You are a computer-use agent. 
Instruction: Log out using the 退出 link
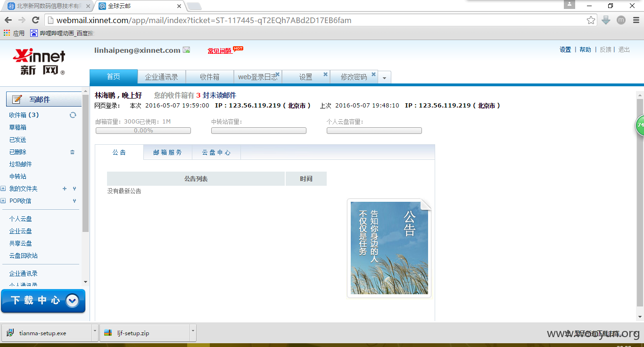pyautogui.click(x=624, y=50)
